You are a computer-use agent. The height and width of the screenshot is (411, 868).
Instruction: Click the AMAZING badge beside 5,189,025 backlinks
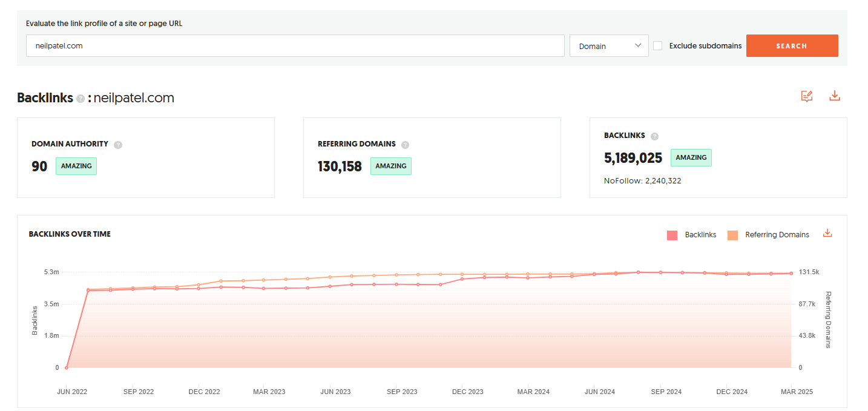point(691,158)
